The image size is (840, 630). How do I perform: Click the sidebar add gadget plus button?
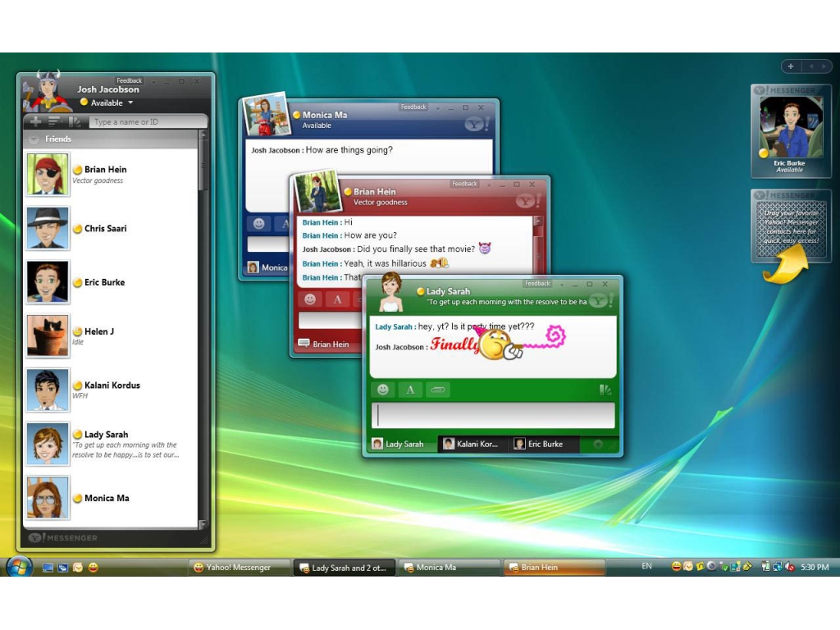[791, 66]
